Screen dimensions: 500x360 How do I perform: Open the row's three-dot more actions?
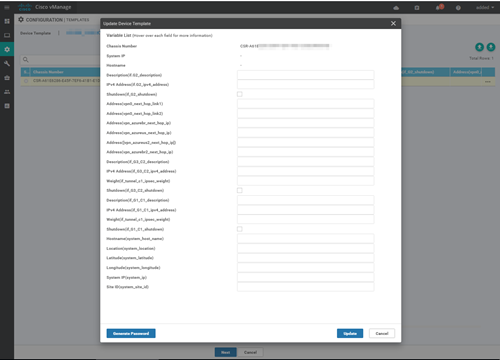pyautogui.click(x=488, y=82)
